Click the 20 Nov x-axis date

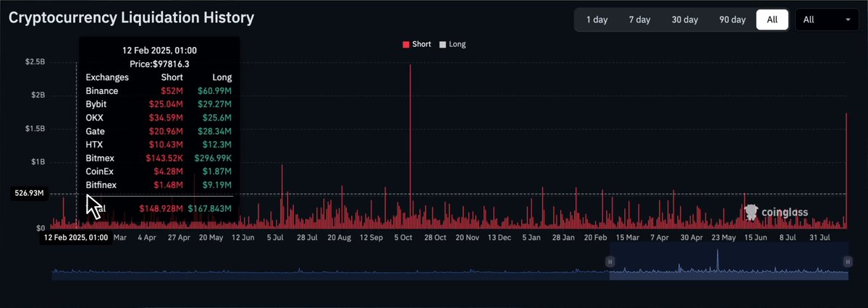(x=468, y=237)
